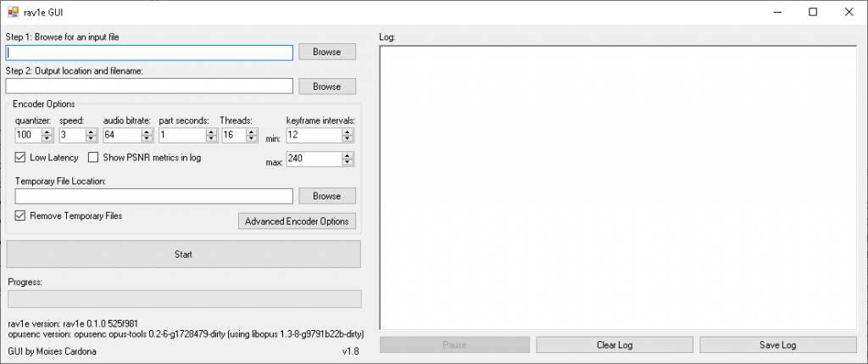
Task: Increase speed value with up arrow
Action: 92,132
